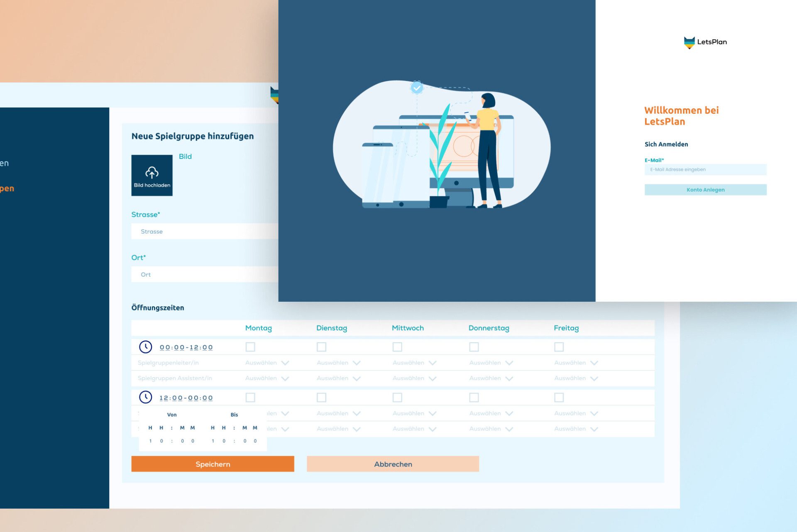The width and height of the screenshot is (797, 532).
Task: Edit the 12:00-00:00 time range text
Action: pos(186,398)
